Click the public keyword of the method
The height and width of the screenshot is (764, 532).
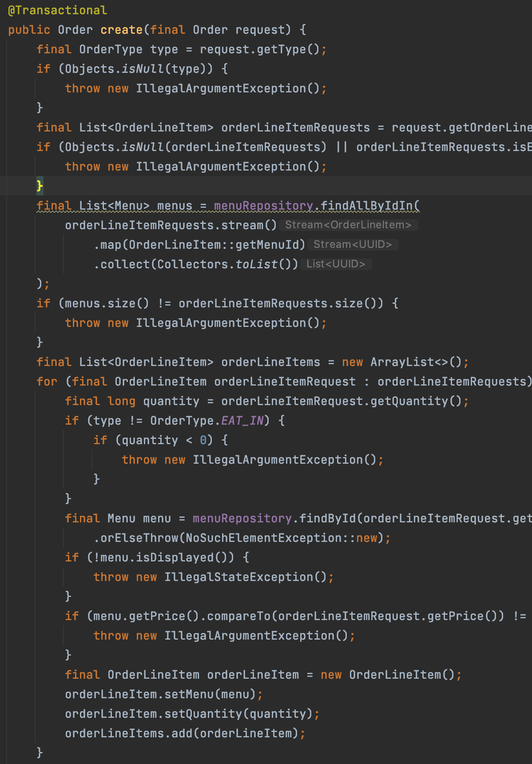[29, 30]
